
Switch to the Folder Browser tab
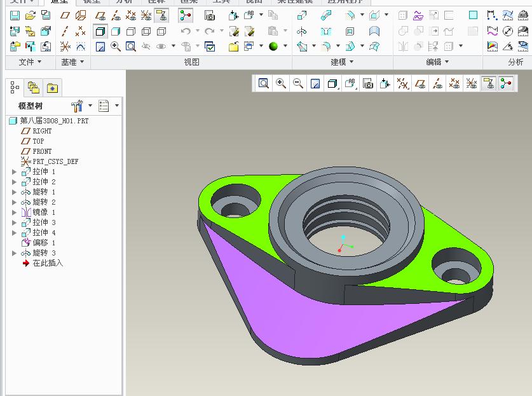coord(33,88)
